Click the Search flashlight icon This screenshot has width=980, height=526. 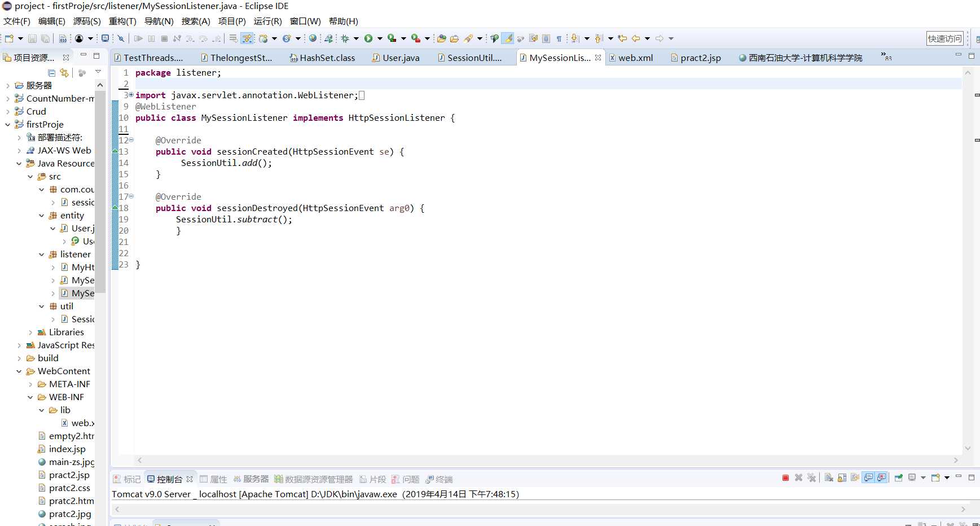pos(468,38)
